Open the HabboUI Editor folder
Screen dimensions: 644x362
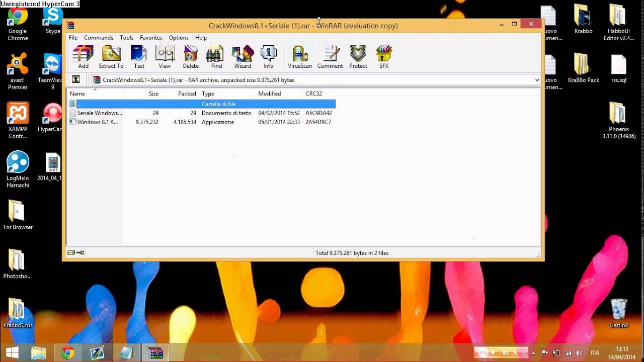(619, 23)
